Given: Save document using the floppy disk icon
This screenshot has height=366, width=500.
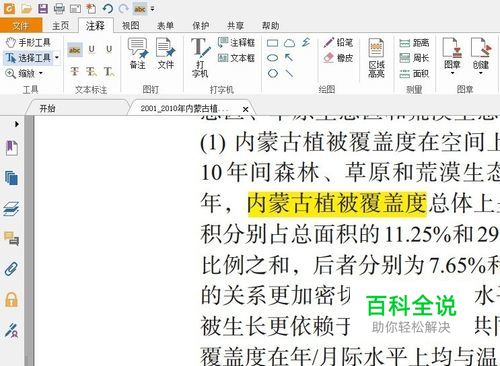Looking at the screenshot, I should 43,8.
